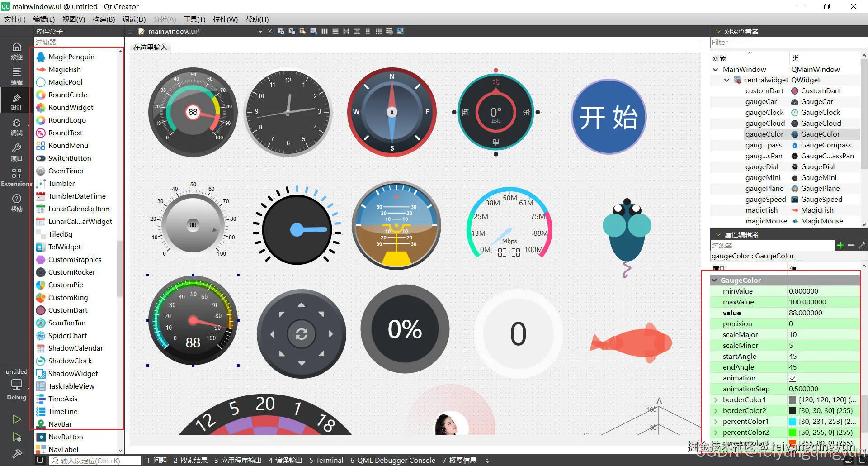This screenshot has width=868, height=466.
Task: Open the 工具(T) menu
Action: [x=194, y=19]
